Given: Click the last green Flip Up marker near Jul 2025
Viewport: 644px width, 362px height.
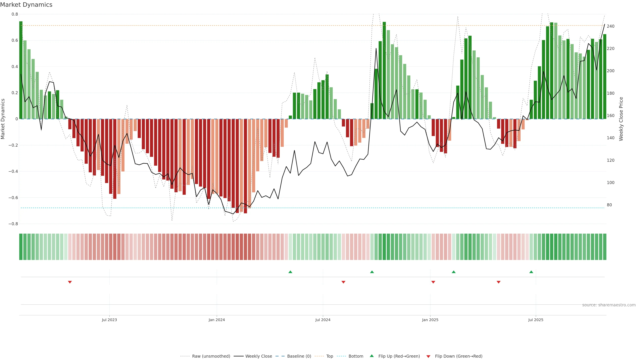Looking at the screenshot, I should (x=531, y=272).
